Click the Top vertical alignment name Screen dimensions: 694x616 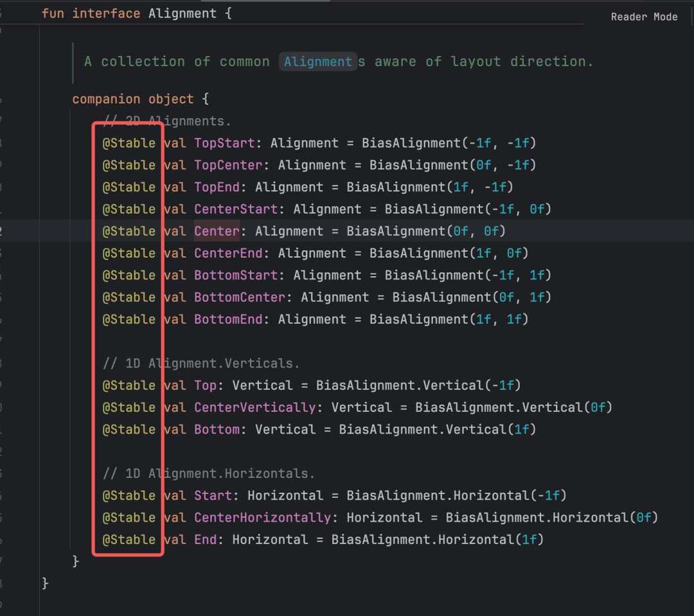[206, 385]
